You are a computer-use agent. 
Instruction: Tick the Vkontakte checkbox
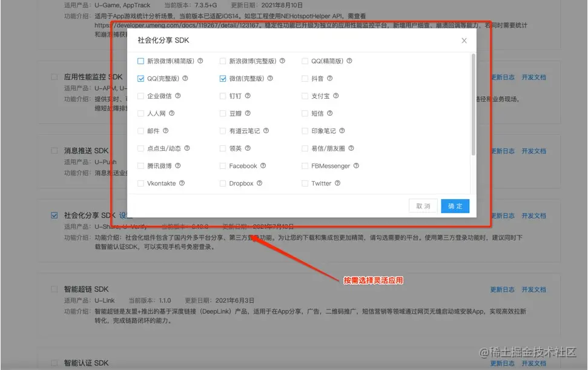140,183
